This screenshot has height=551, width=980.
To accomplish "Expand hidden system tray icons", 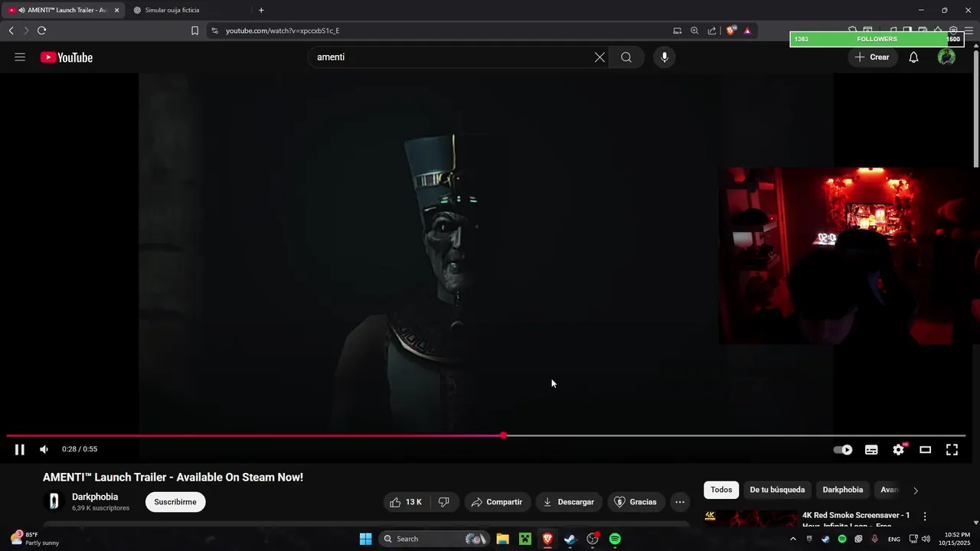I will pyautogui.click(x=792, y=539).
